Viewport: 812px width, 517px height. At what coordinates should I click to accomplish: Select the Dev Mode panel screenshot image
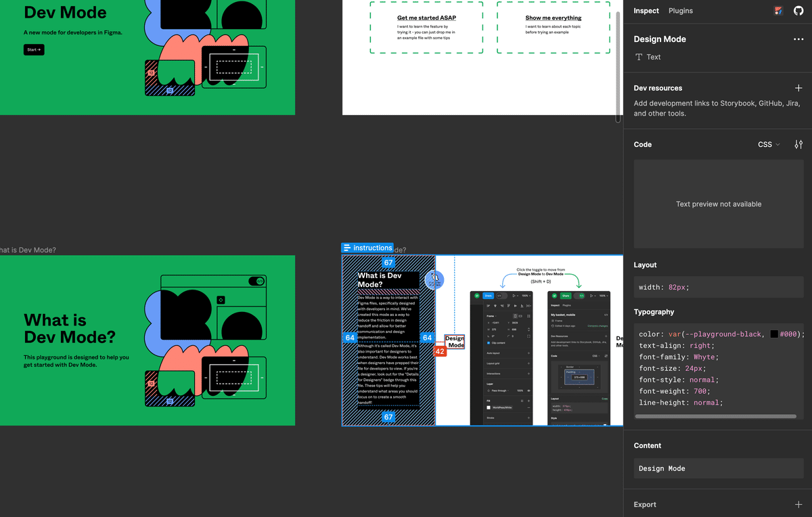tap(579, 359)
